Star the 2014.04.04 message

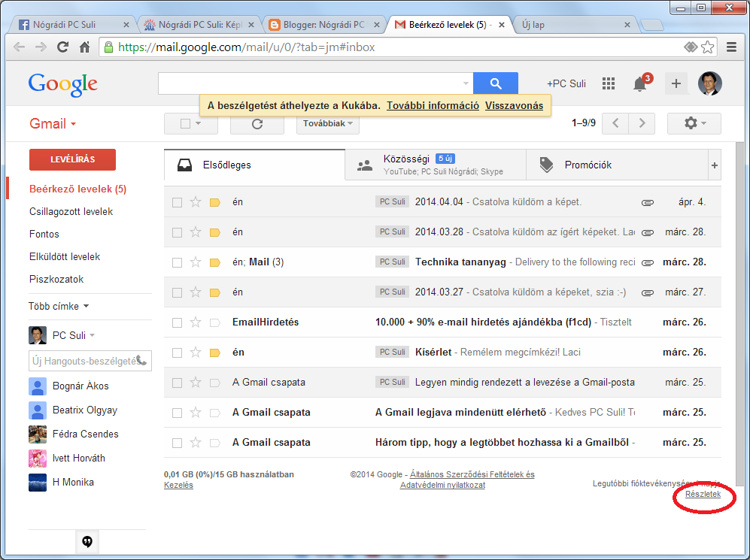pos(195,202)
